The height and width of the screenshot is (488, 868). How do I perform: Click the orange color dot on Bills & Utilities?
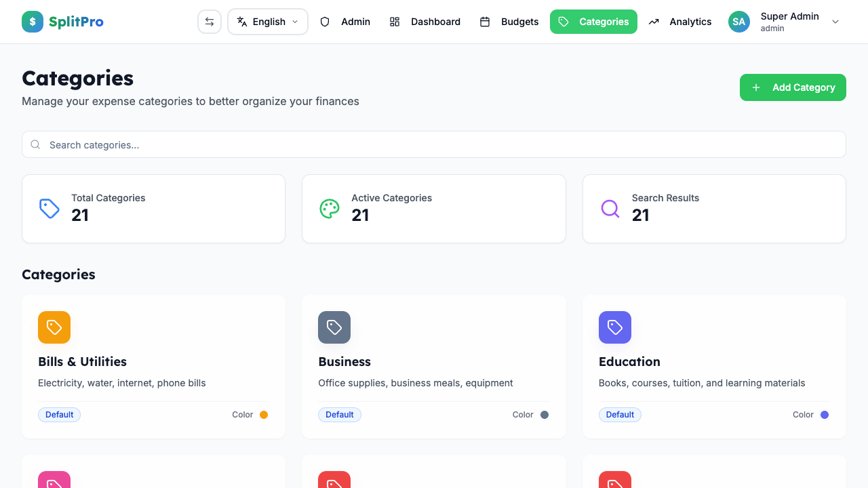click(264, 414)
